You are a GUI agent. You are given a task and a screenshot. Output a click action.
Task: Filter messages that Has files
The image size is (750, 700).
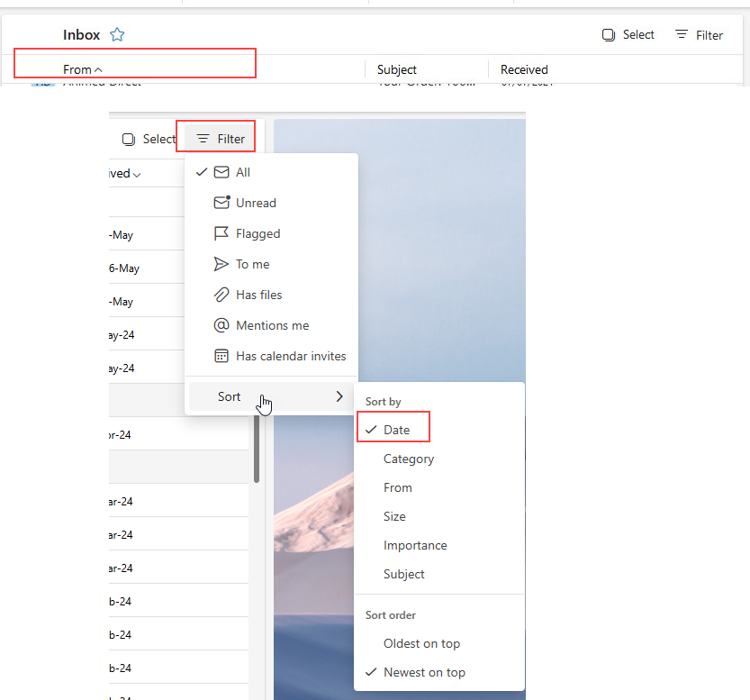click(x=271, y=295)
